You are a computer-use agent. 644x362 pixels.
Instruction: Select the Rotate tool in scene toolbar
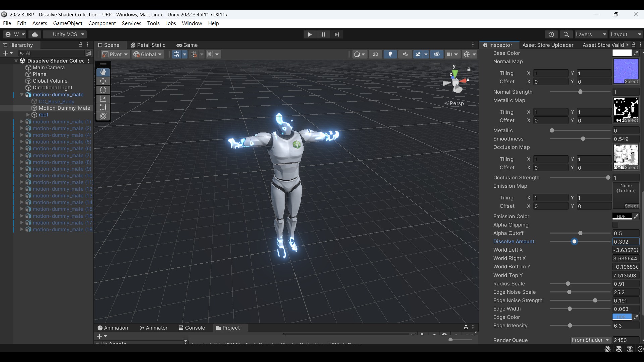(x=103, y=90)
